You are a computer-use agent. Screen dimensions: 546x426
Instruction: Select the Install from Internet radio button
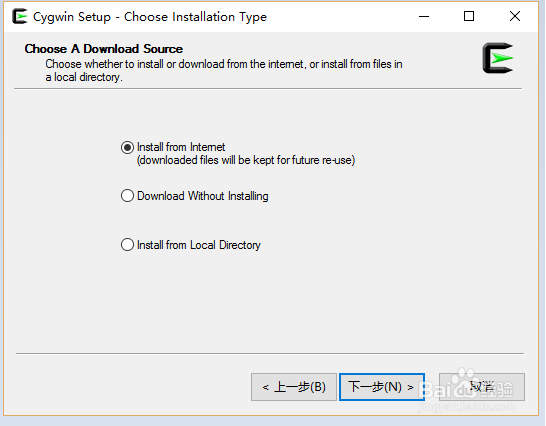pos(127,148)
